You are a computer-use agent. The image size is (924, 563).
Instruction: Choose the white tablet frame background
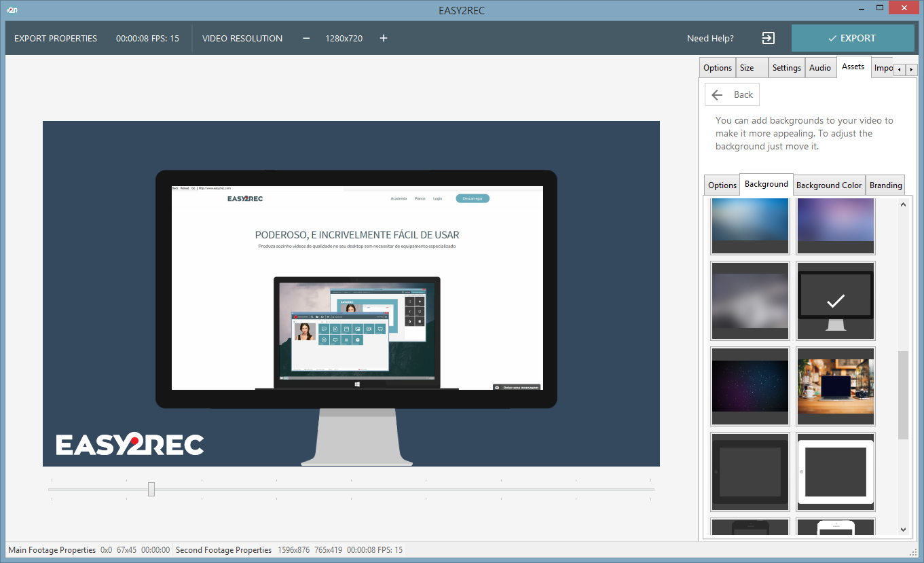836,472
